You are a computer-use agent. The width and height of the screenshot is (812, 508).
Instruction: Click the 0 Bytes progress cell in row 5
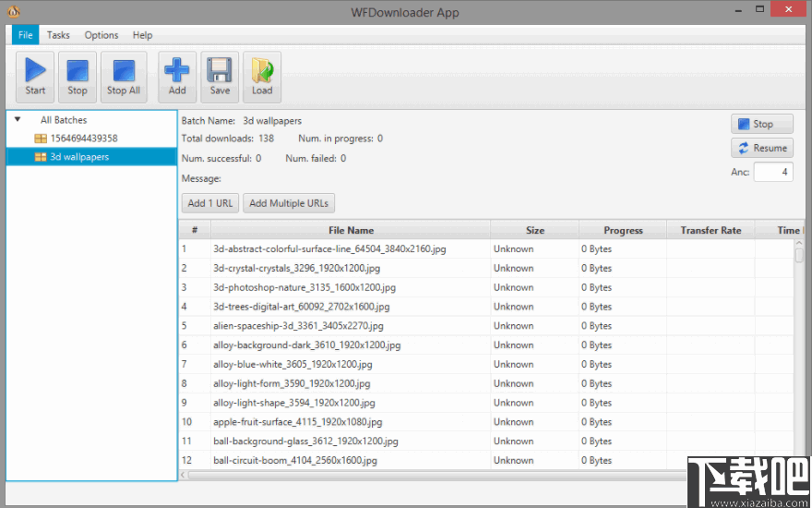[x=623, y=325]
